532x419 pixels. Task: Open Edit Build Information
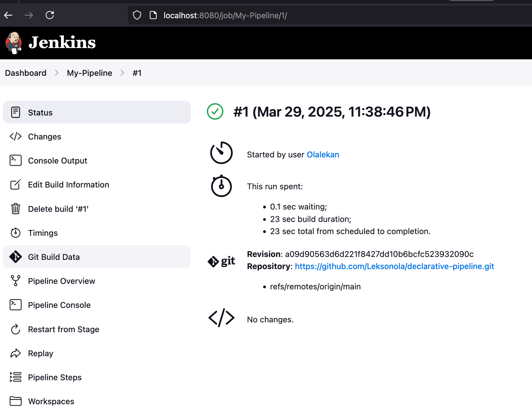tap(97, 184)
